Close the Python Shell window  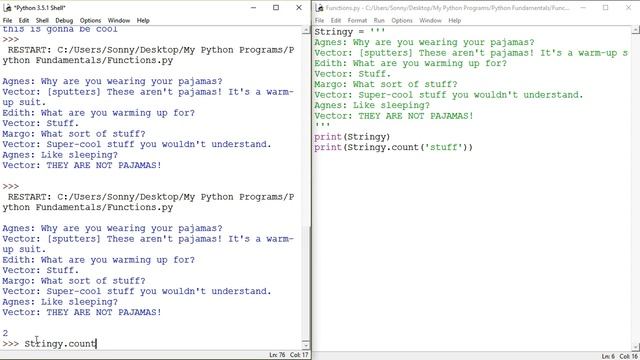(x=299, y=8)
